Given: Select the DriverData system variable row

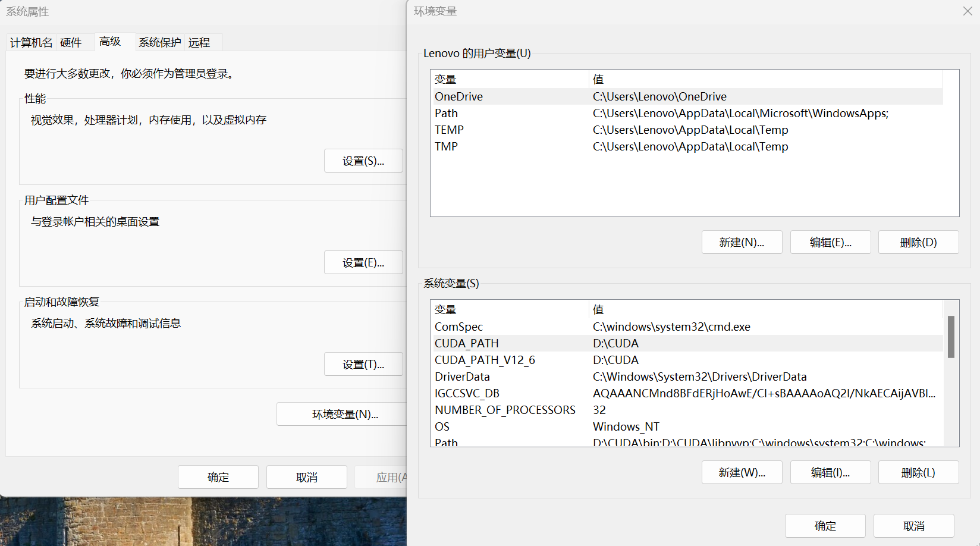Looking at the screenshot, I should pos(687,376).
